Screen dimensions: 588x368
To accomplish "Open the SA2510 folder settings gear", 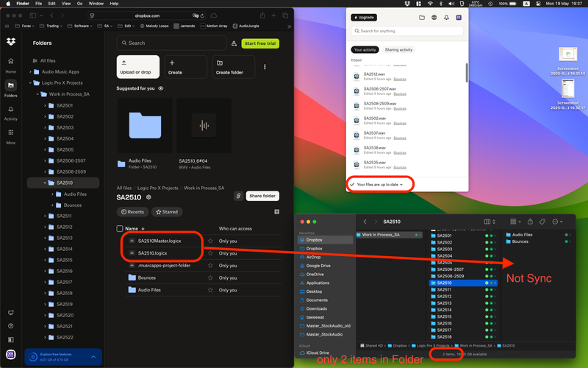I will [148, 197].
